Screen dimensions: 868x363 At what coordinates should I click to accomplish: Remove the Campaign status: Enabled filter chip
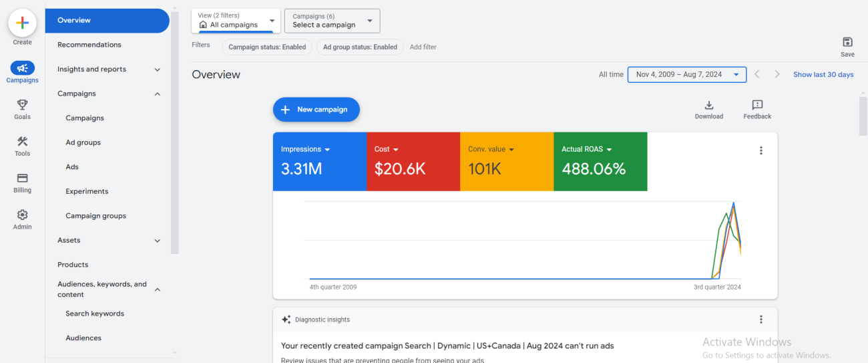266,47
